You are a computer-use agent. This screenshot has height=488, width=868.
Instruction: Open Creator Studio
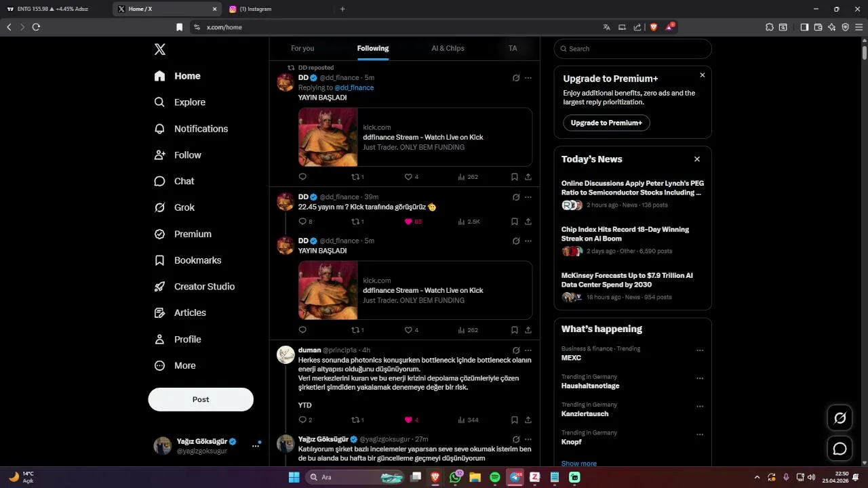195,287
